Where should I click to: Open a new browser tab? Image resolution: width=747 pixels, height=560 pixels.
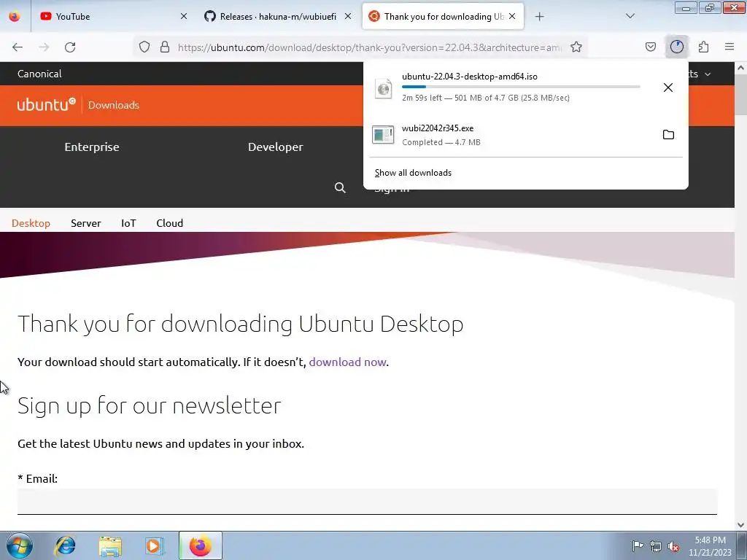(539, 17)
